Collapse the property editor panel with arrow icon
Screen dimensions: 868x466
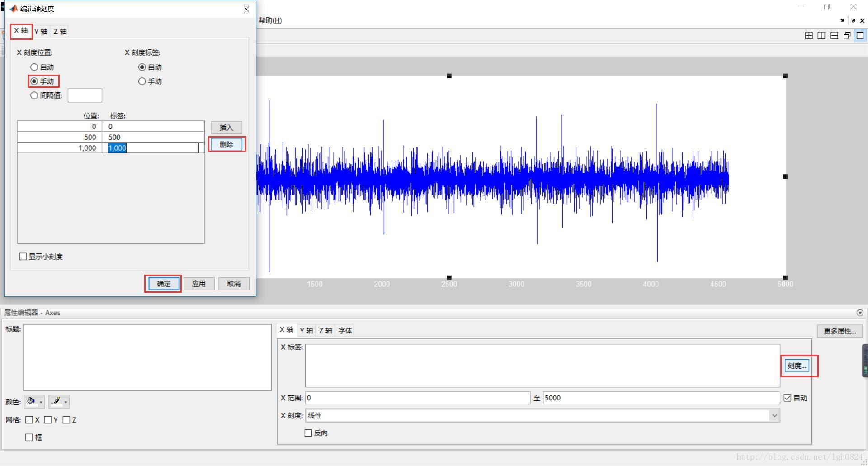click(860, 313)
